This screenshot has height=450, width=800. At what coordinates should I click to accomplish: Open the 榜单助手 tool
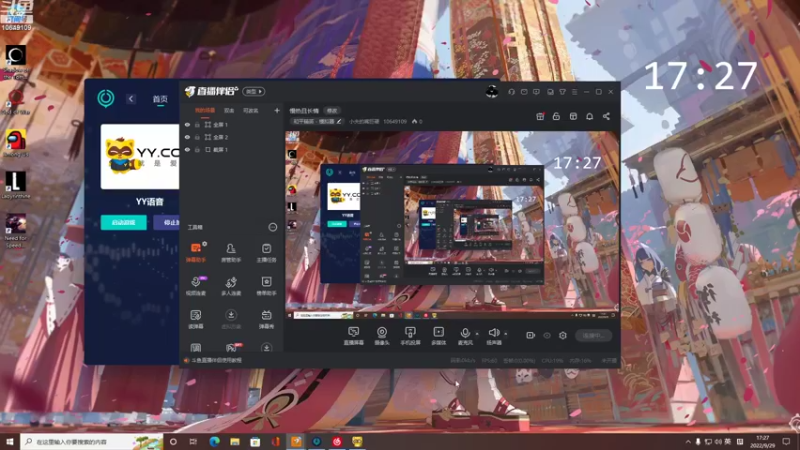pyautogui.click(x=266, y=286)
